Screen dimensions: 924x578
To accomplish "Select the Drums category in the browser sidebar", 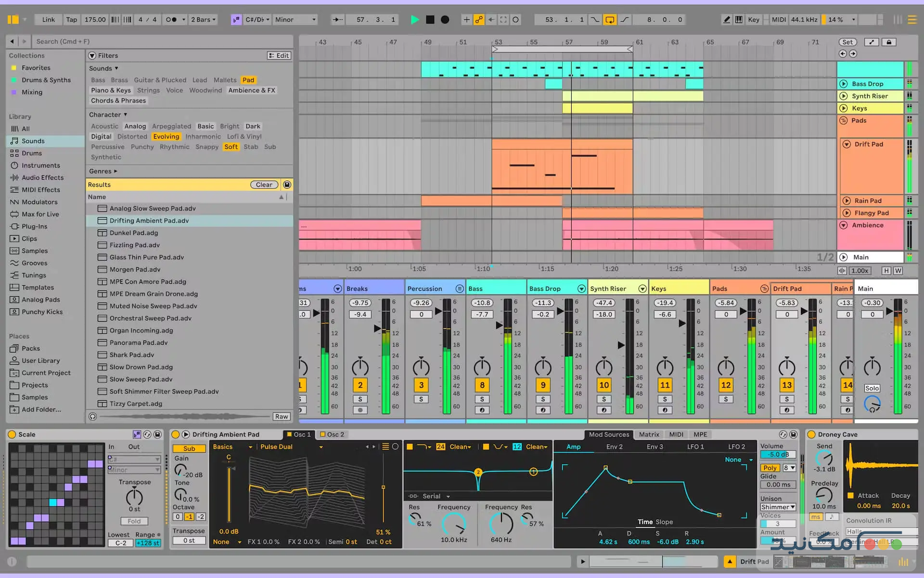I will (30, 153).
